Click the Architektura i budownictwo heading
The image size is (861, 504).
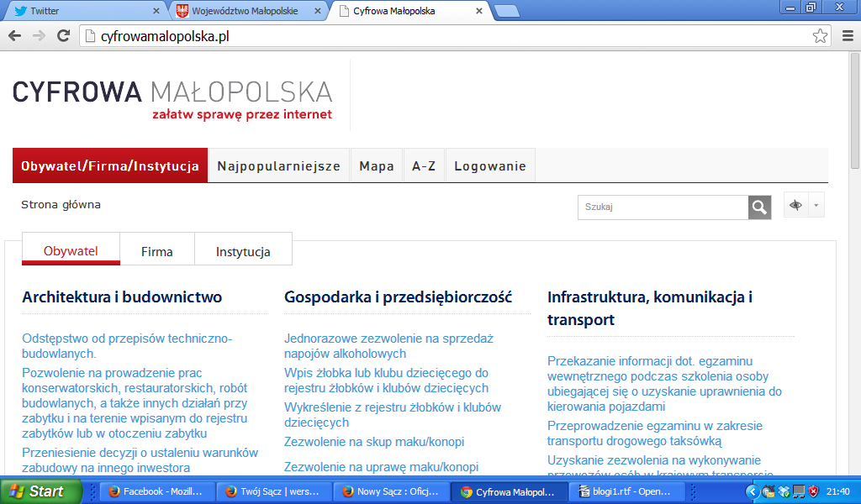(122, 297)
